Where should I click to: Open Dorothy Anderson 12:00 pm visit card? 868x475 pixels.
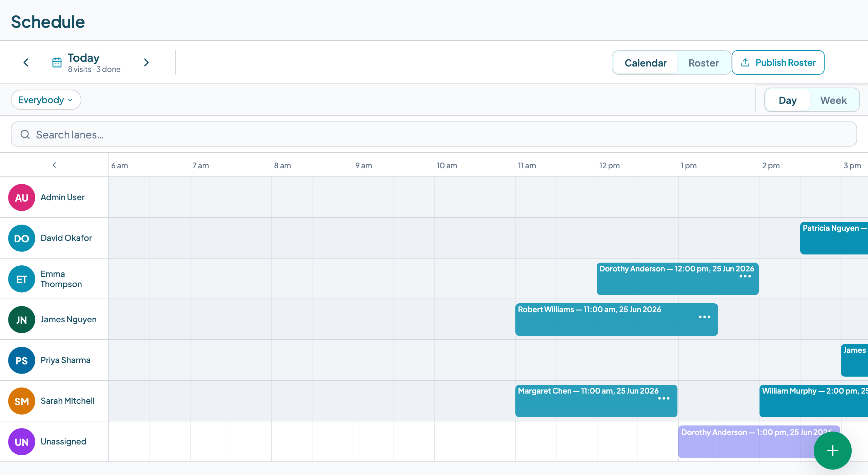point(678,279)
